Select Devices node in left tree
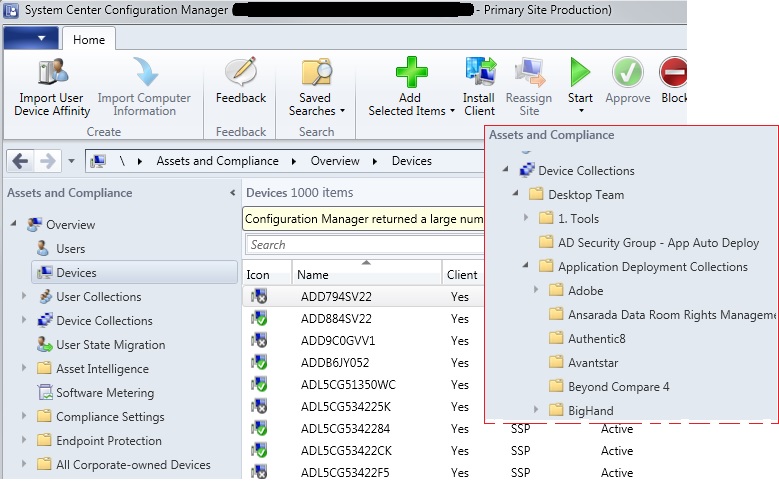 point(134,272)
